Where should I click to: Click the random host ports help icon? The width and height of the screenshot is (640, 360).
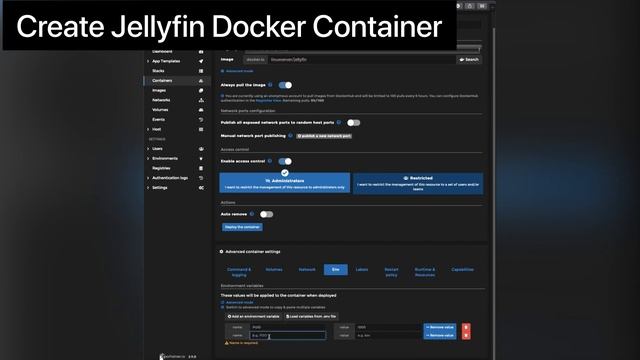339,122
